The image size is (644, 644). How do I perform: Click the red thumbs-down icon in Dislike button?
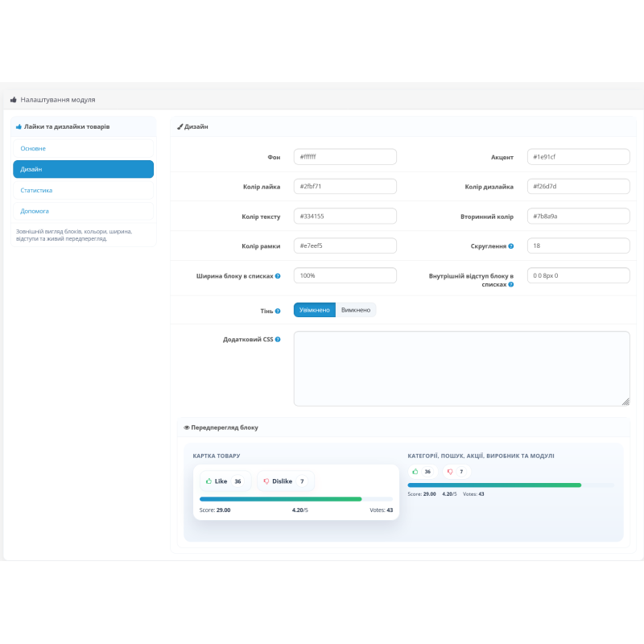(x=266, y=481)
